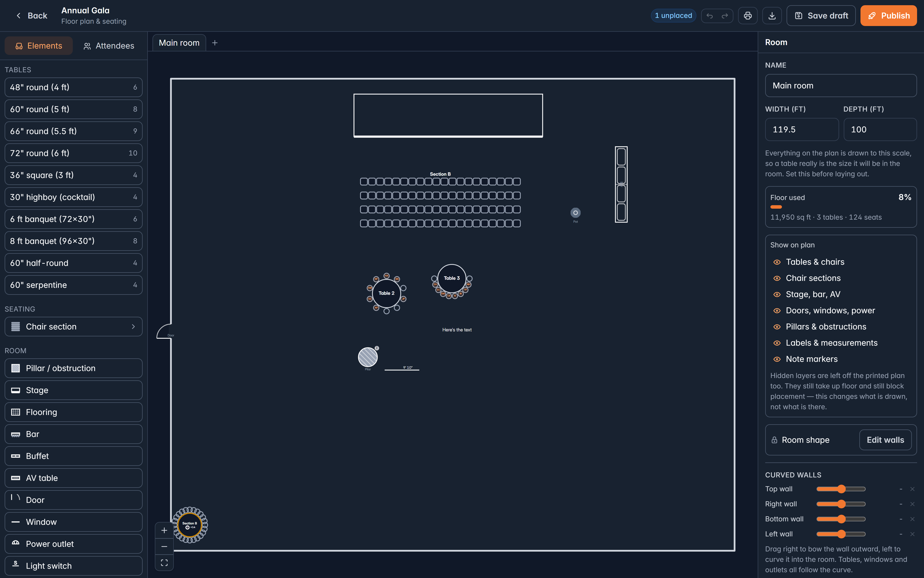Zoom out on the canvas
The image size is (924, 578).
[x=164, y=546]
